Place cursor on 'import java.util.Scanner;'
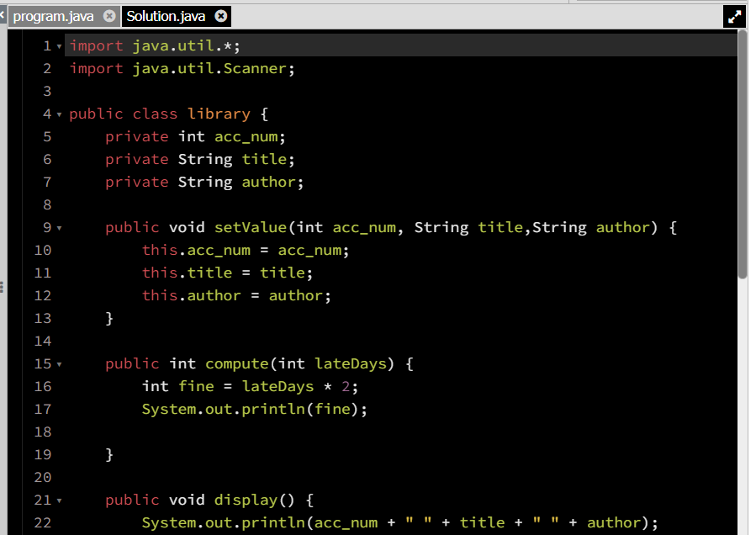This screenshot has height=535, width=756. pos(182,68)
